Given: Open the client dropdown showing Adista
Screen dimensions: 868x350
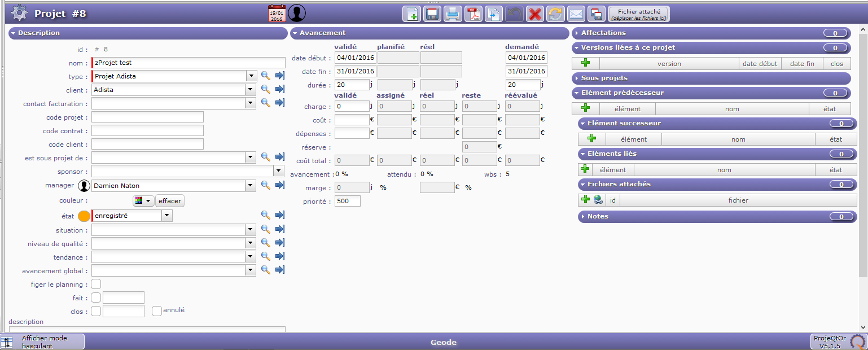Looking at the screenshot, I should (251, 90).
